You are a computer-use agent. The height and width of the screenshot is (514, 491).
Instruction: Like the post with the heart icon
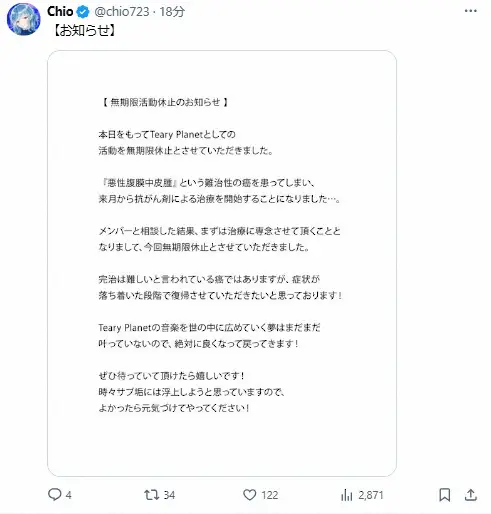tap(249, 495)
